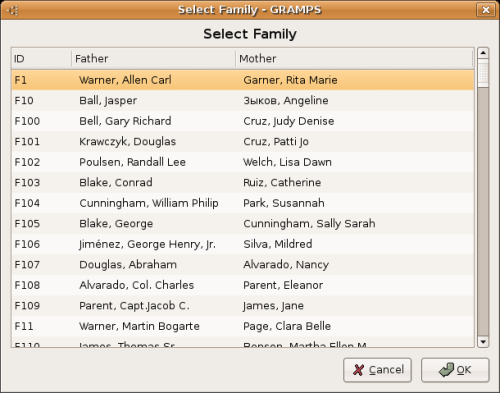Click the scrollbar down arrow
500x393 pixels.
(483, 342)
